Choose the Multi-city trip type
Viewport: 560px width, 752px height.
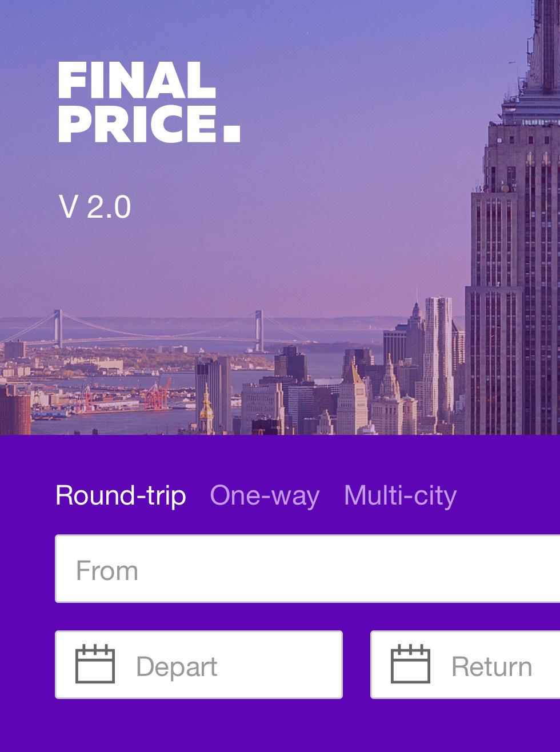[x=400, y=495]
